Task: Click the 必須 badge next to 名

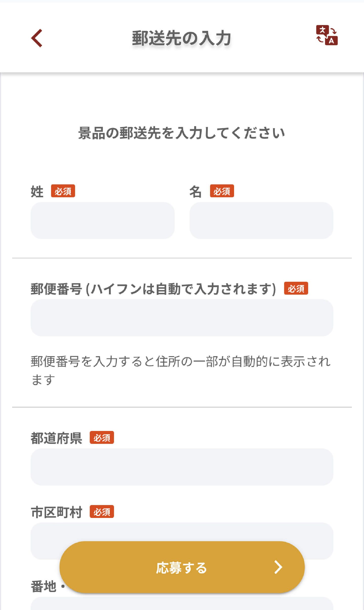Action: pos(222,191)
